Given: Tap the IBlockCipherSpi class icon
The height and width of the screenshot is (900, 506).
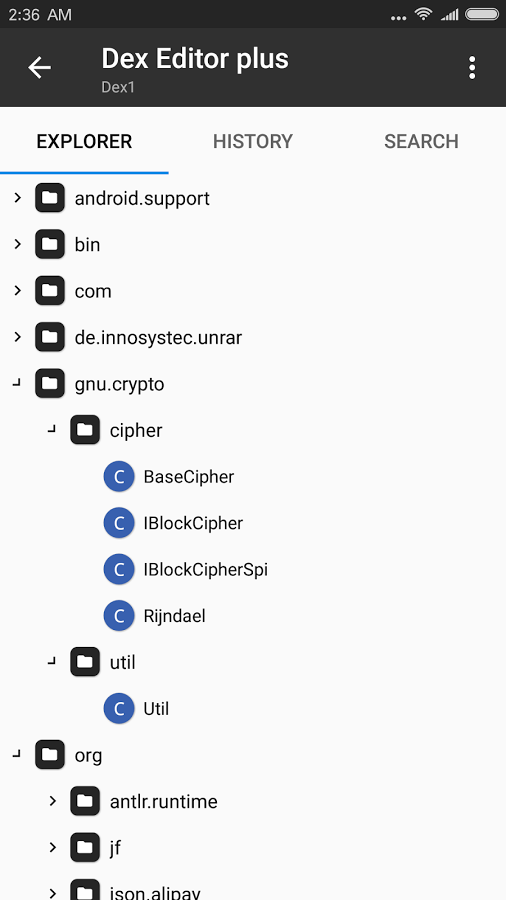Looking at the screenshot, I should click(x=119, y=570).
